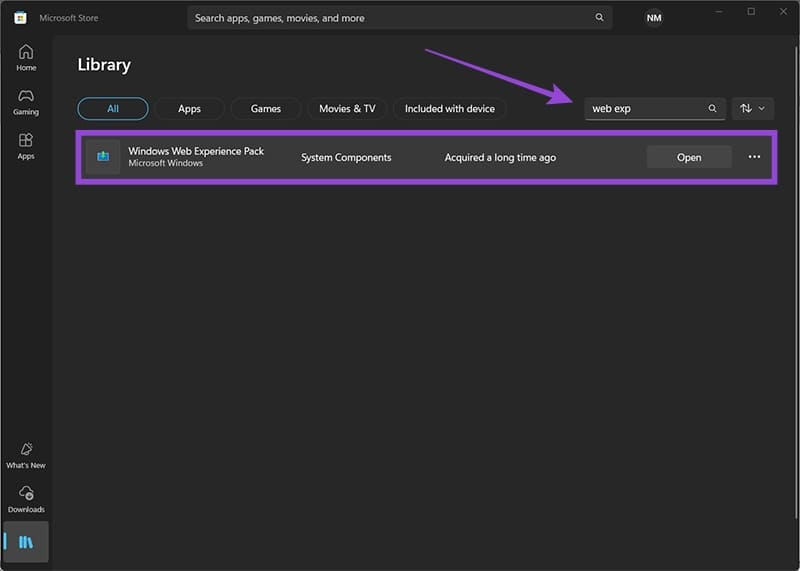This screenshot has width=800, height=571.
Task: Click 'Microsoft Windows' publisher text
Action: click(165, 163)
